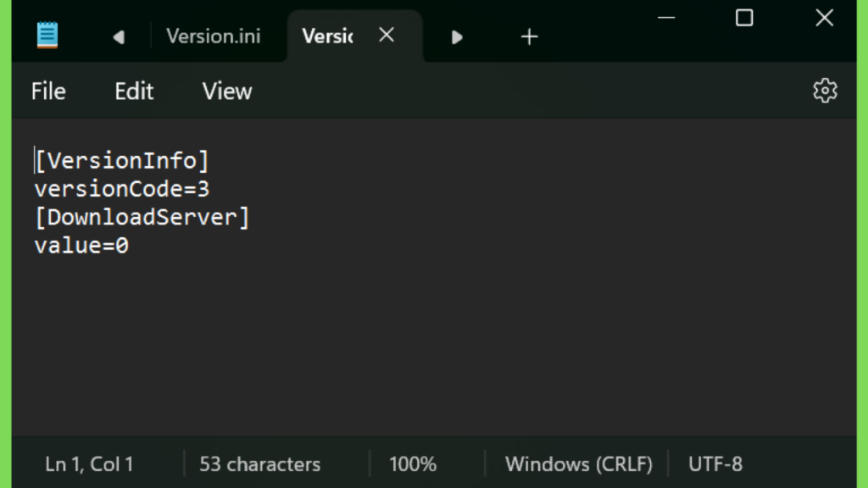
Task: Open the View menu
Action: tap(227, 91)
